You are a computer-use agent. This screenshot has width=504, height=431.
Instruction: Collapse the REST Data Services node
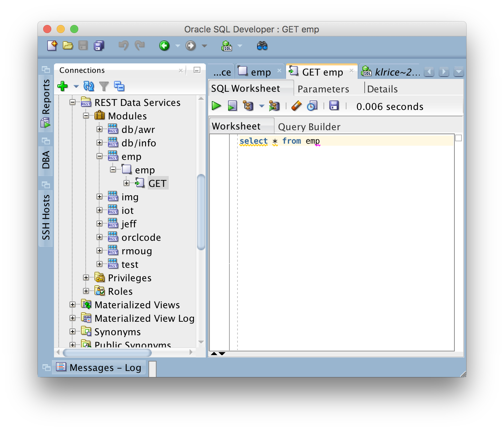[x=73, y=102]
